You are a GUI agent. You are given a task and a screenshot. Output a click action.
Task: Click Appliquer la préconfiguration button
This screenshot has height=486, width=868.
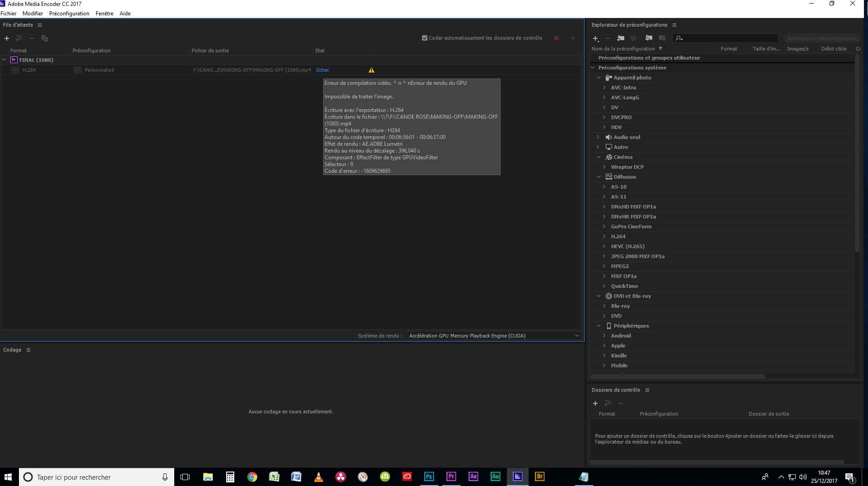(x=821, y=38)
